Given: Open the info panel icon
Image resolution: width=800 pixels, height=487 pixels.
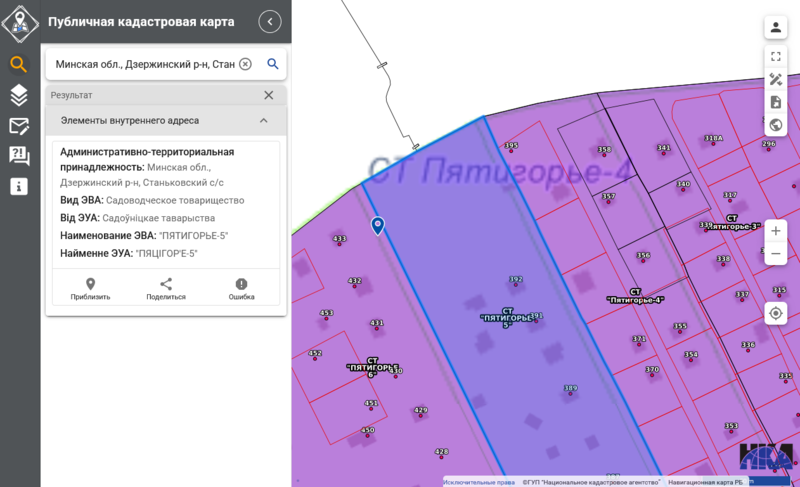Looking at the screenshot, I should coord(19,186).
